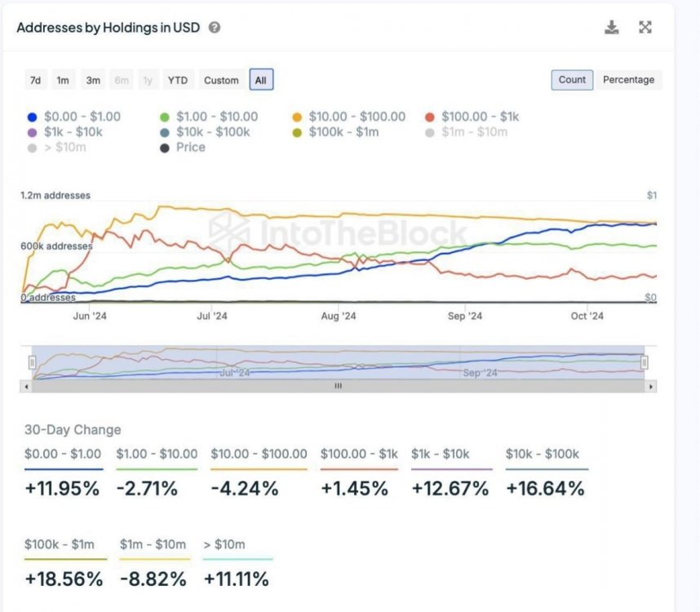The image size is (700, 612).
Task: Hide the $10.00 - $100.00 legend series
Action: 357,117
